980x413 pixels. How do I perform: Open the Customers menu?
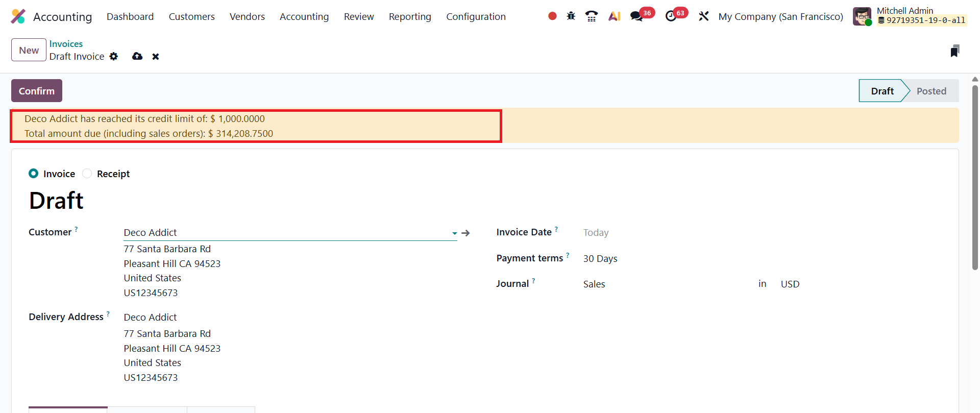pos(192,16)
